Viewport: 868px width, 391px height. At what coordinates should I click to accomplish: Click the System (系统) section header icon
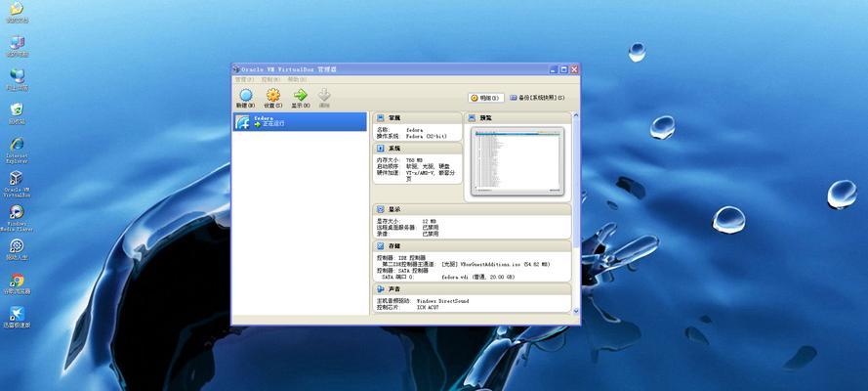pos(381,149)
